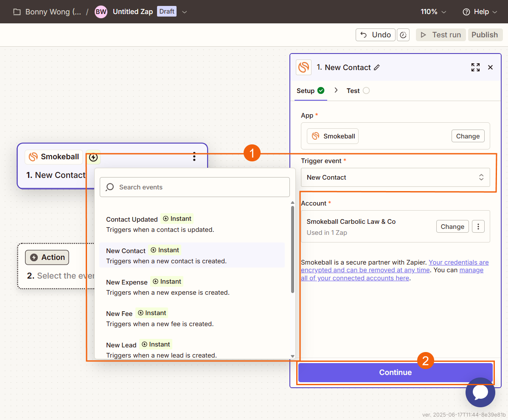
Task: Click the instant lightning icon on step 1
Action: [x=93, y=157]
